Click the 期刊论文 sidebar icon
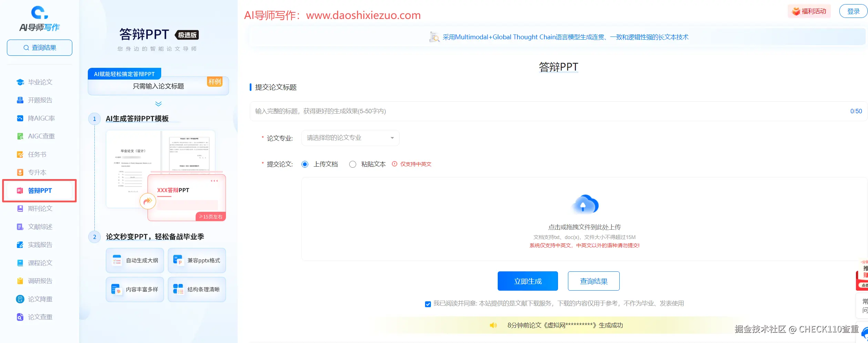Viewport: 868px width, 343px height. pyautogui.click(x=20, y=208)
